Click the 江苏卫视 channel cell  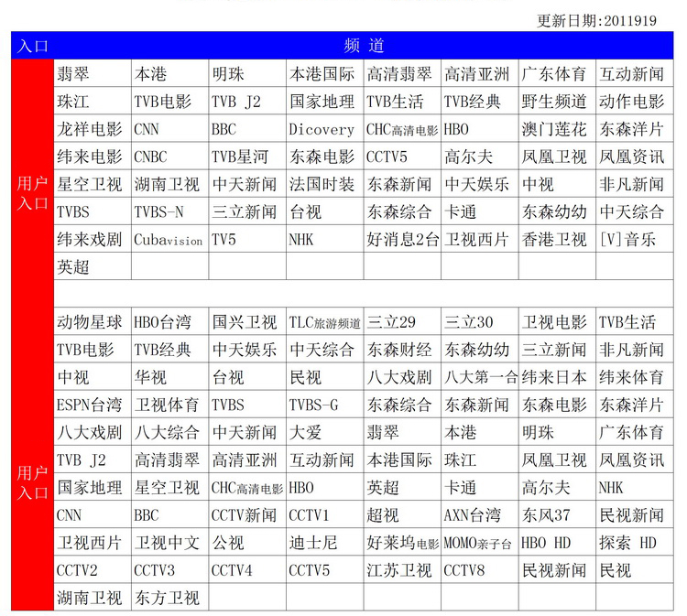399,570
